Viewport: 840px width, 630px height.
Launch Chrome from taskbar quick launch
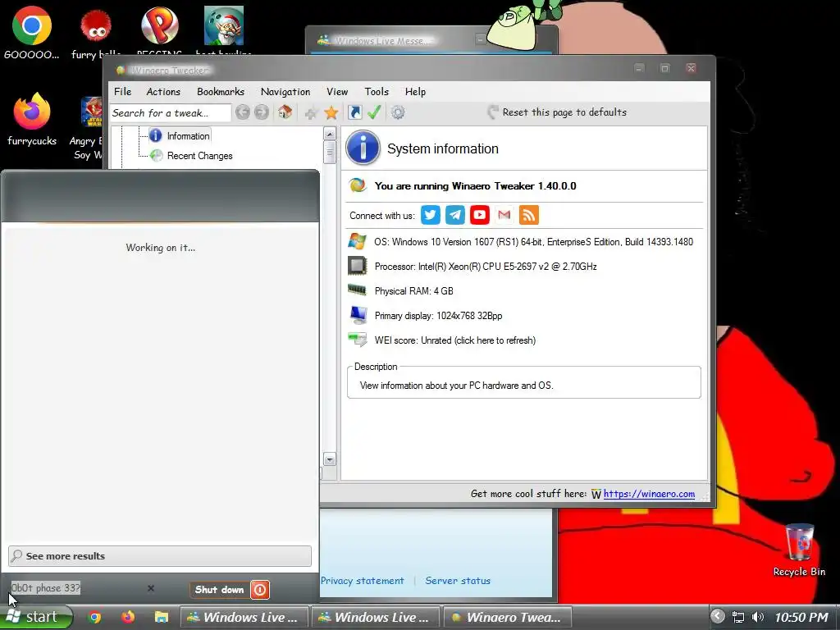click(x=95, y=617)
